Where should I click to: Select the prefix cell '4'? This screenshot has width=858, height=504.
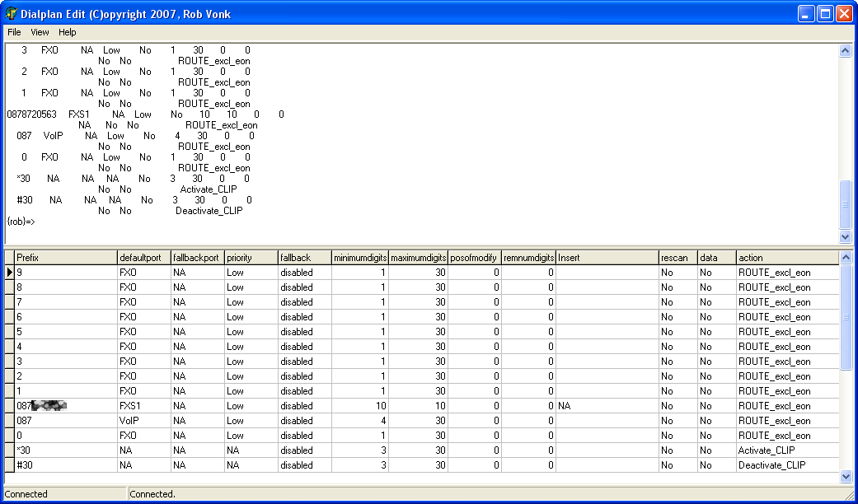(66, 346)
